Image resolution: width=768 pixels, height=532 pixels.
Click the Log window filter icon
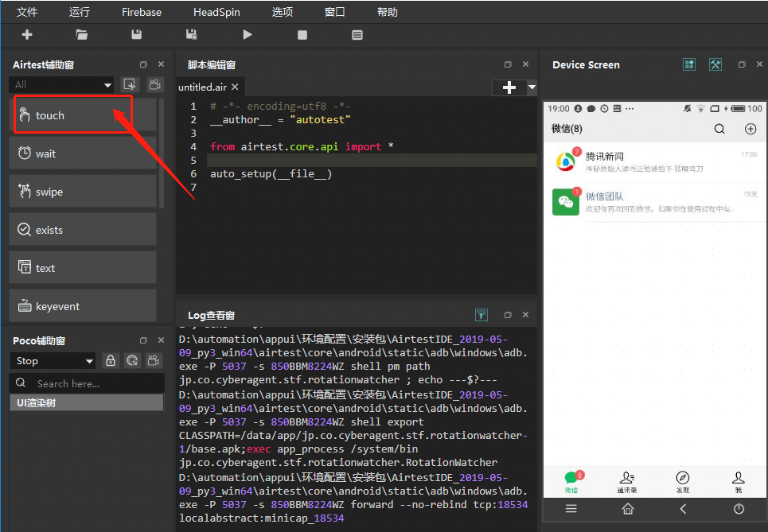coord(481,315)
